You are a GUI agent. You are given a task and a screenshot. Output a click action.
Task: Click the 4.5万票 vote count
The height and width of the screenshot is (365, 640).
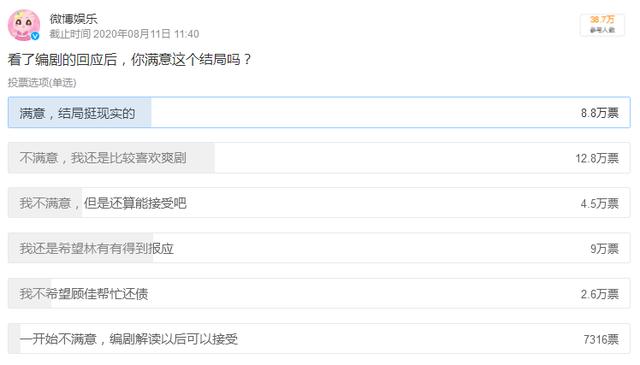(x=600, y=203)
